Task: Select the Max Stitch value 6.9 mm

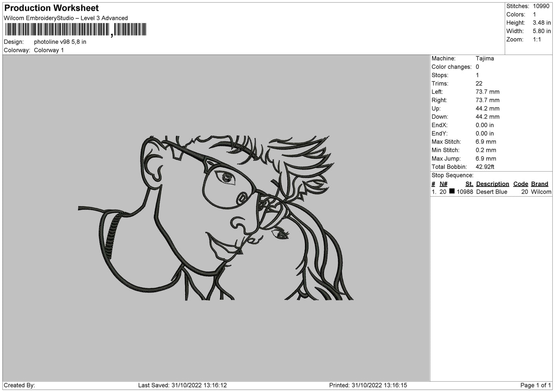Action: click(x=486, y=142)
